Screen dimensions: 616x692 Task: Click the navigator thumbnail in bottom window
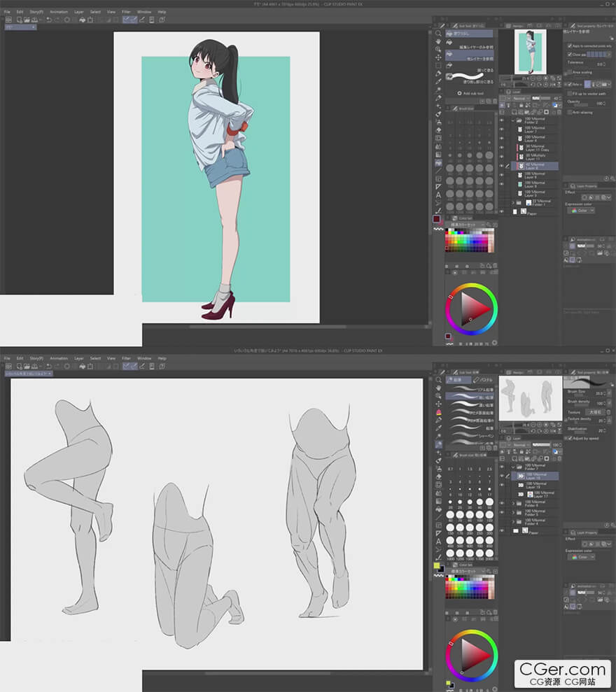(x=531, y=397)
